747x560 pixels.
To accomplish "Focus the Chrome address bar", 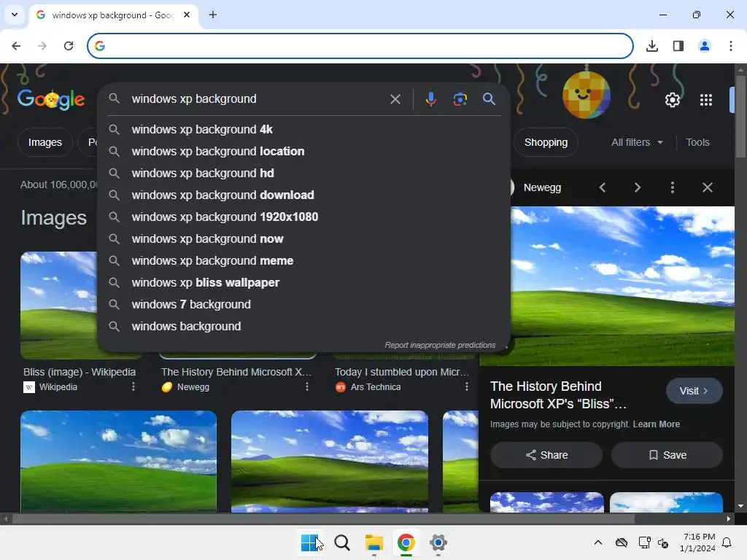I will (360, 46).
